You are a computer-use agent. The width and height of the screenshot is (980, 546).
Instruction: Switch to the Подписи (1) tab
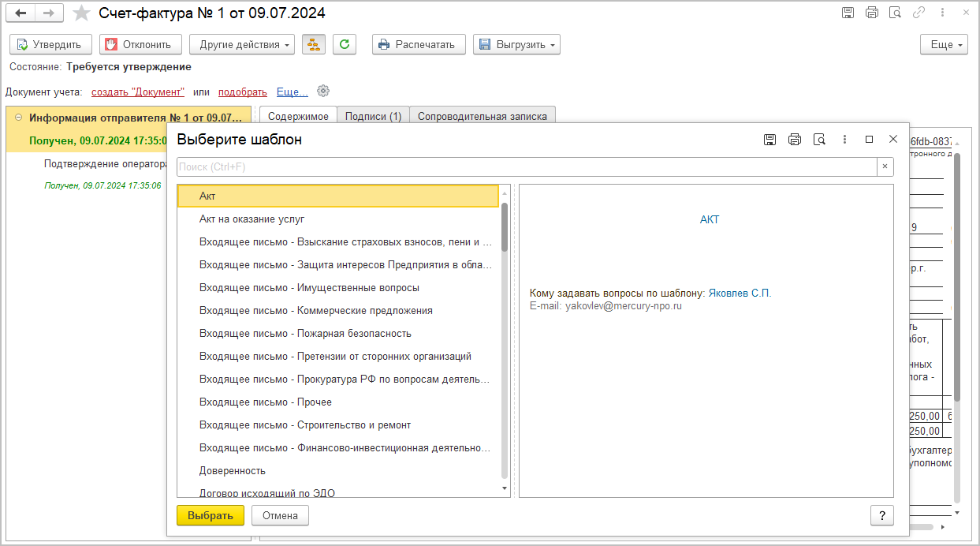[373, 116]
